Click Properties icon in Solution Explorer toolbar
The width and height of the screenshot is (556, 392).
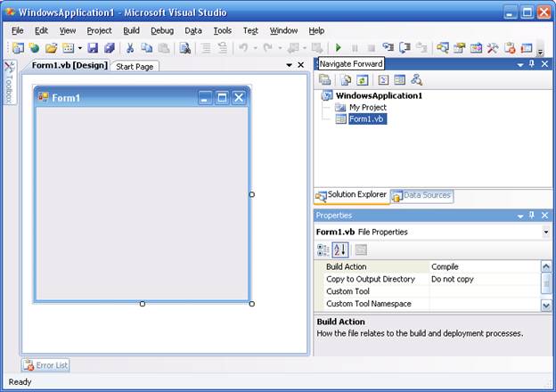[324, 80]
